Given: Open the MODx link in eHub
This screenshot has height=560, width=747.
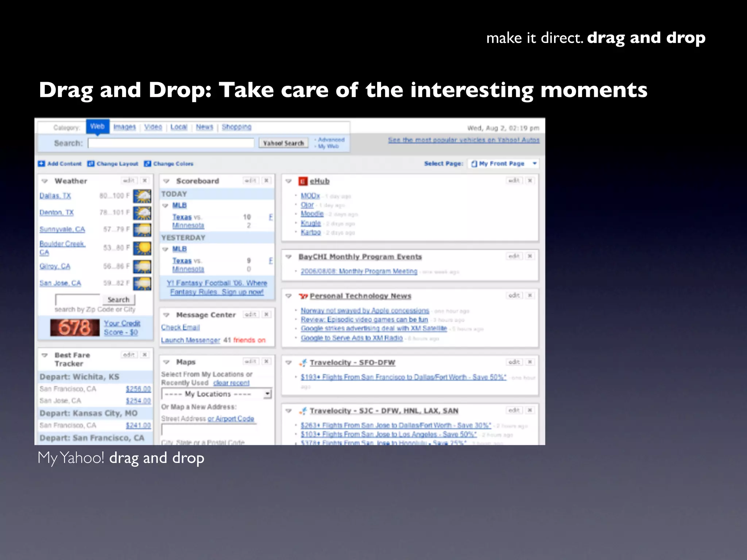Looking at the screenshot, I should pyautogui.click(x=310, y=196).
